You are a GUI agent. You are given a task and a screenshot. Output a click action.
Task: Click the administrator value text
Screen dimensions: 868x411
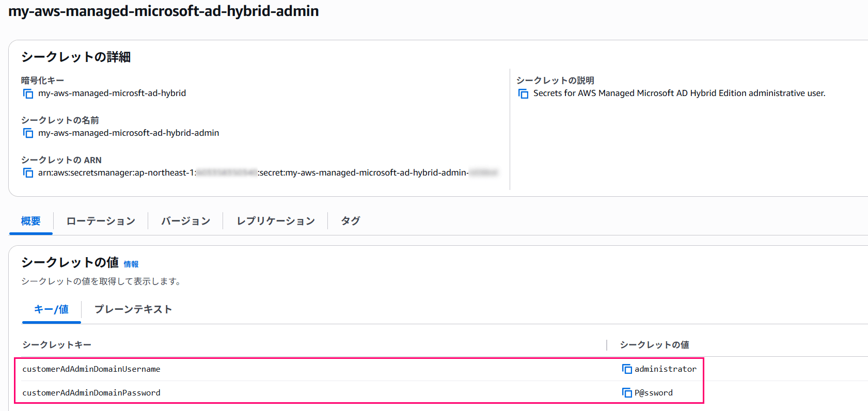[x=666, y=369]
